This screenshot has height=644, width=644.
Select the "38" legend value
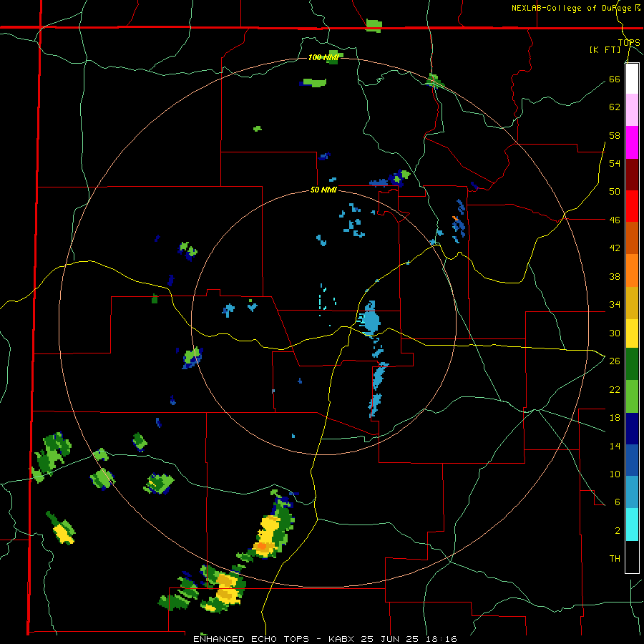pyautogui.click(x=615, y=276)
